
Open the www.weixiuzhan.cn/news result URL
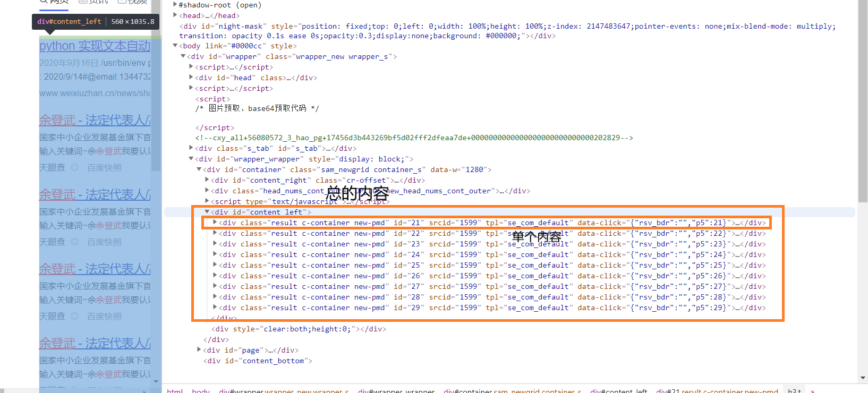click(95, 93)
